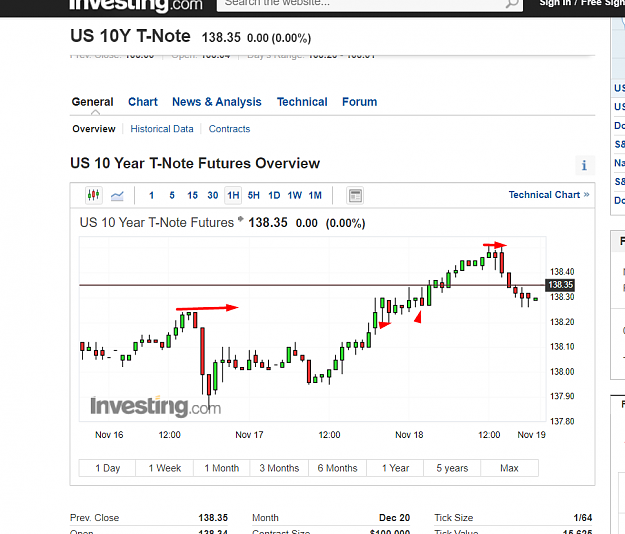Open Historical Data sub-tab
Viewport: 625px width, 534px height.
click(162, 129)
